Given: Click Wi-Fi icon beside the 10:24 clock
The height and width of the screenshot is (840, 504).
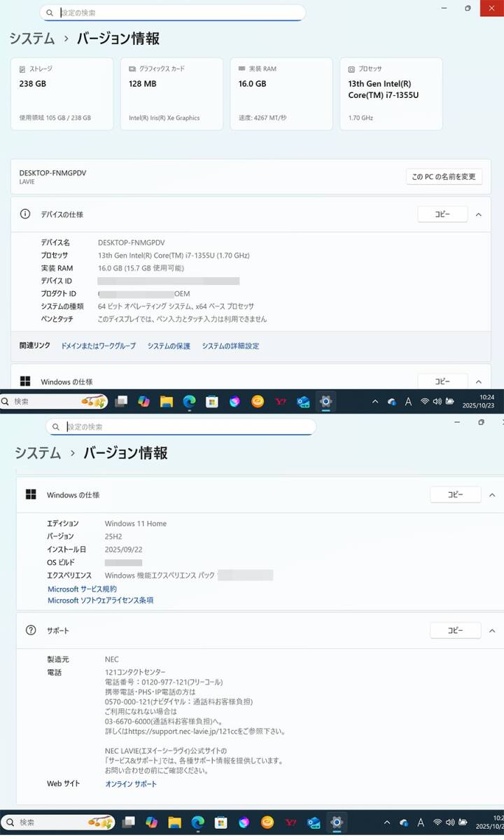Looking at the screenshot, I should click(424, 402).
